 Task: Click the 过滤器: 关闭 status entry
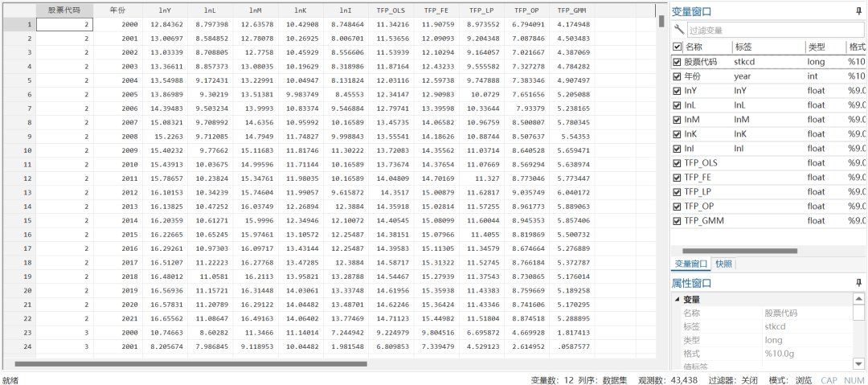733,380
